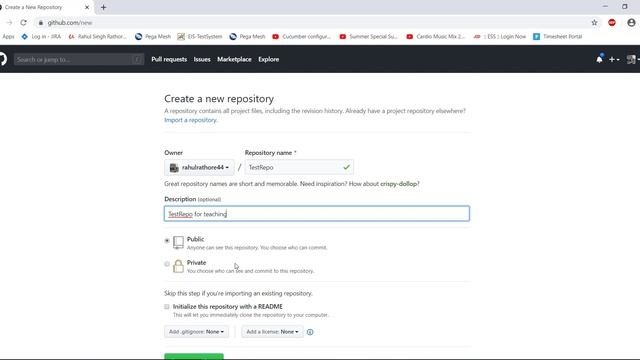Viewport: 640px width, 360px height.
Task: Open the Cardio Music Mix bookmark
Action: pyautogui.click(x=436, y=36)
